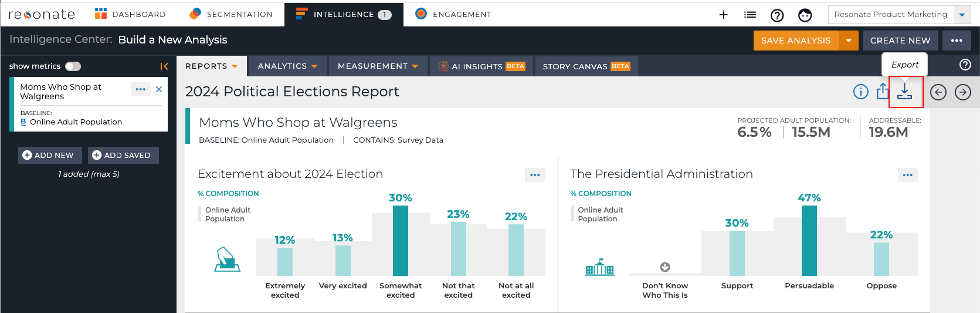Click the 19.6M addressable value
Screen dimensions: 980x313
pos(889,132)
